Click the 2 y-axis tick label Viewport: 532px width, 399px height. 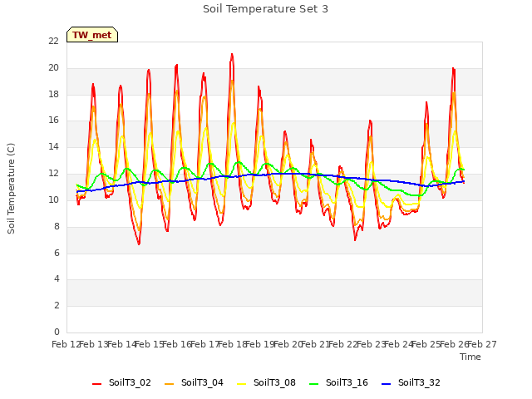click(57, 305)
